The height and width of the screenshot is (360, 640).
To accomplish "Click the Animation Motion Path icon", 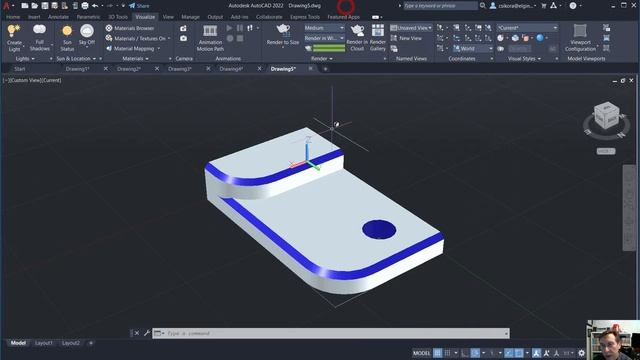I will coord(210,31).
